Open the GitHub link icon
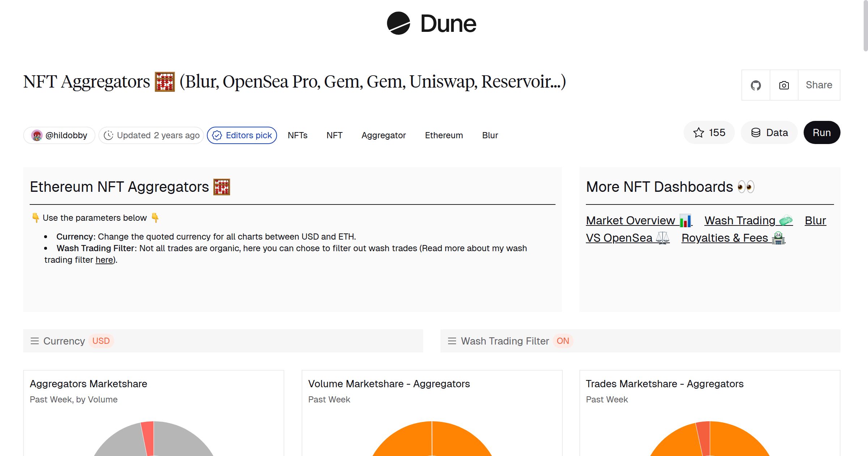The width and height of the screenshot is (868, 456). click(757, 85)
